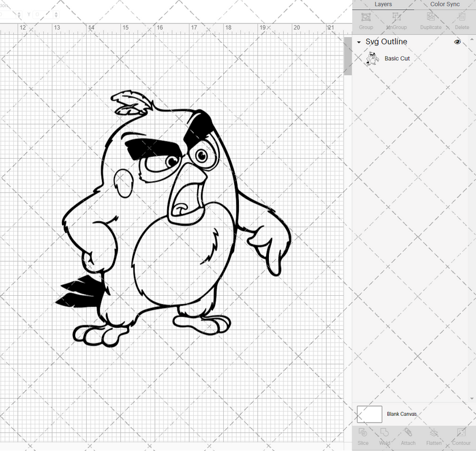
Task: Select the Basic Cut layer
Action: 397,58
